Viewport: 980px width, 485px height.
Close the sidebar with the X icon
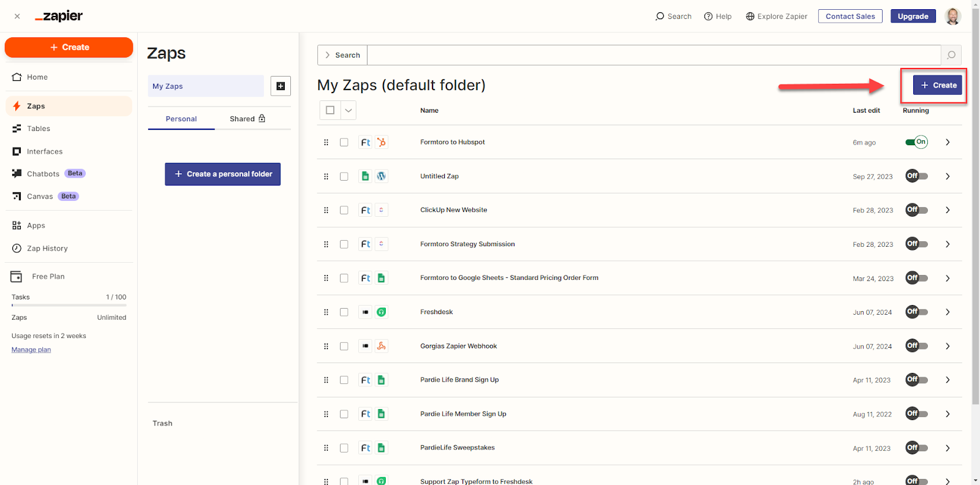point(17,17)
